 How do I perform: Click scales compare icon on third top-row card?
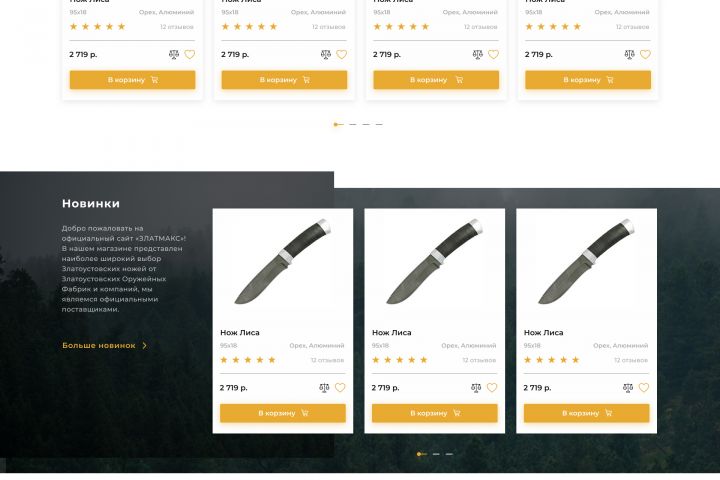[478, 55]
